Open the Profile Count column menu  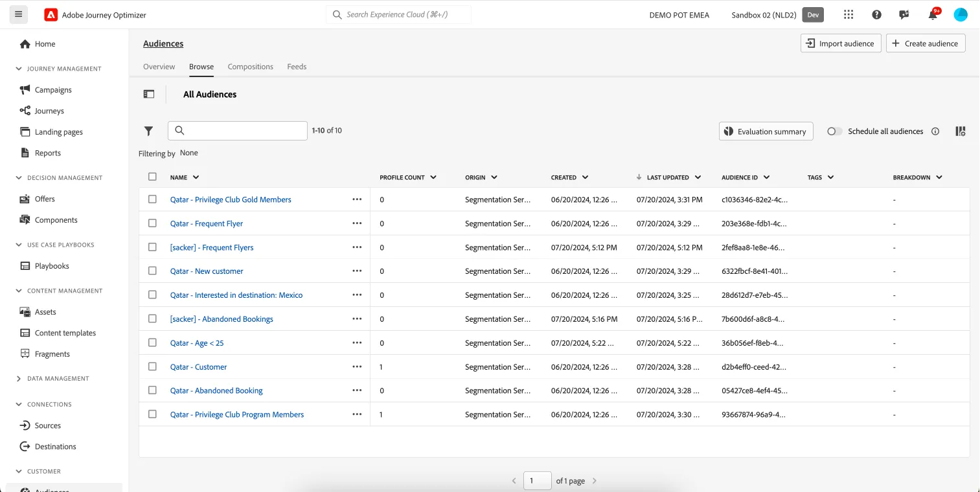[x=433, y=177]
